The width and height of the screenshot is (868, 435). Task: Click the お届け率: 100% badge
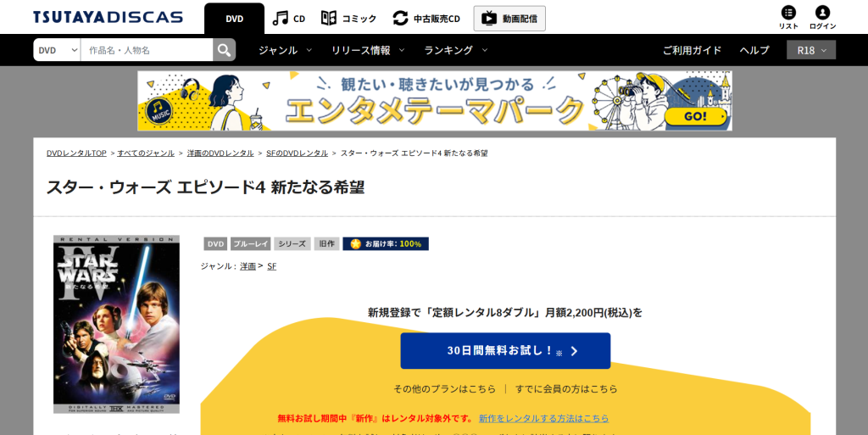point(386,244)
